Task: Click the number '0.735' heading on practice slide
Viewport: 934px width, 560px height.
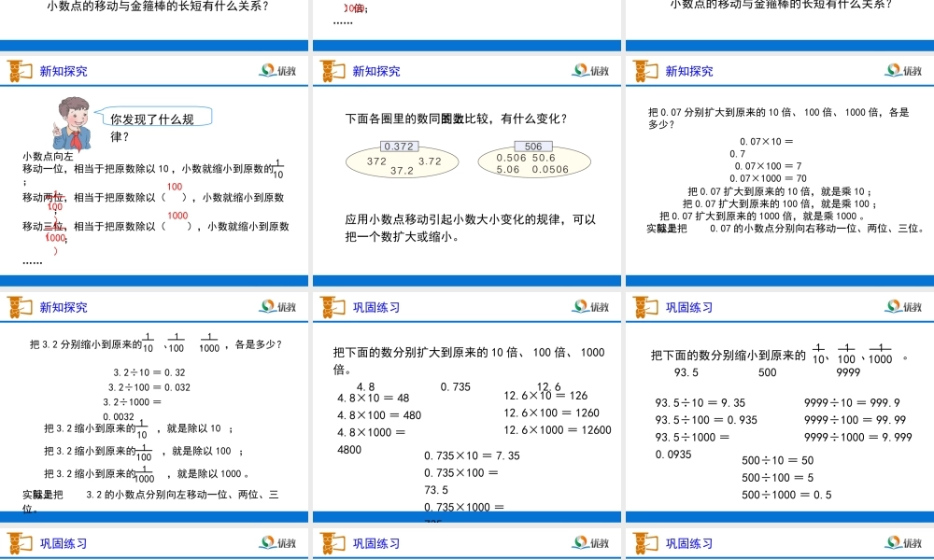Action: point(455,386)
